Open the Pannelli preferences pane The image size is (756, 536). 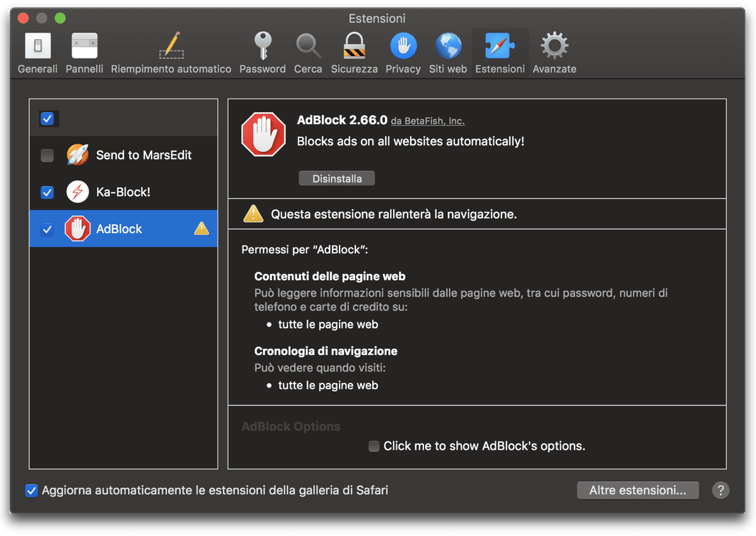coord(84,53)
